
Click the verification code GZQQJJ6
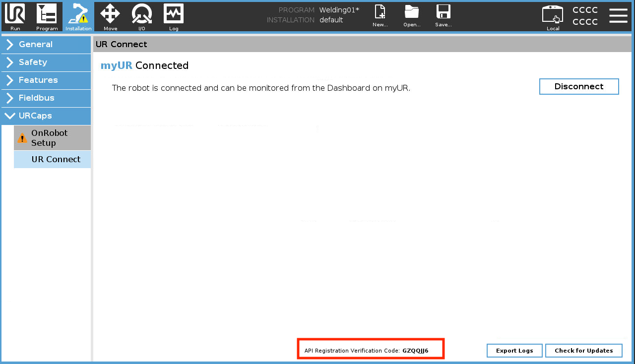[415, 351]
